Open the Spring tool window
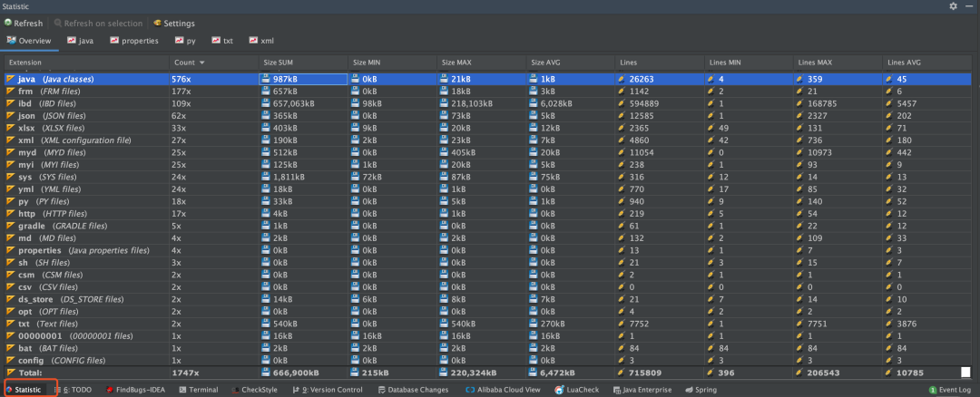This screenshot has height=397, width=980. point(701,390)
